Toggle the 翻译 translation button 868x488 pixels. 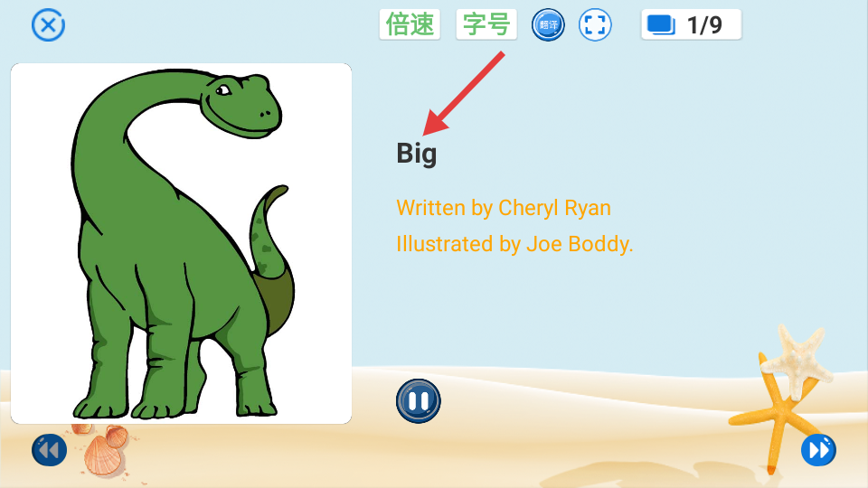(548, 25)
